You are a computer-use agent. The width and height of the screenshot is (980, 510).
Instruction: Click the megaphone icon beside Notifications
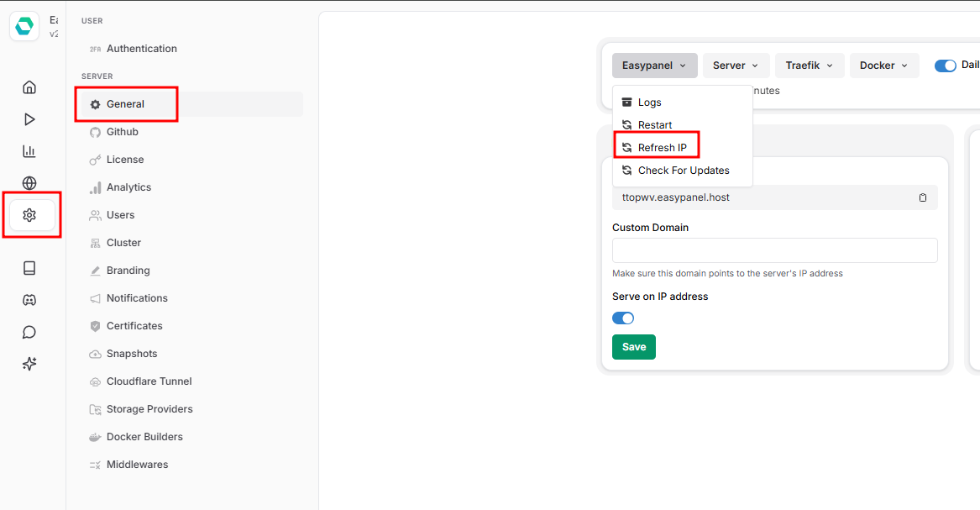(95, 298)
